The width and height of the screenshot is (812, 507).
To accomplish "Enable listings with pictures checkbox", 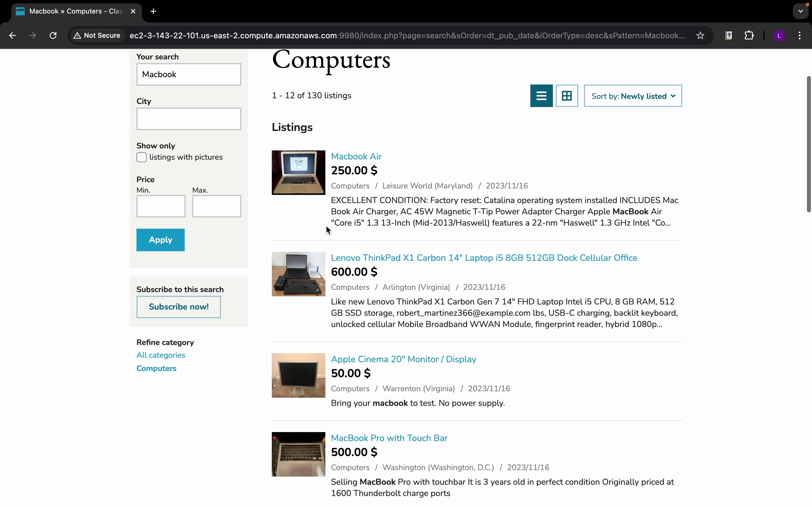I will tap(142, 157).
